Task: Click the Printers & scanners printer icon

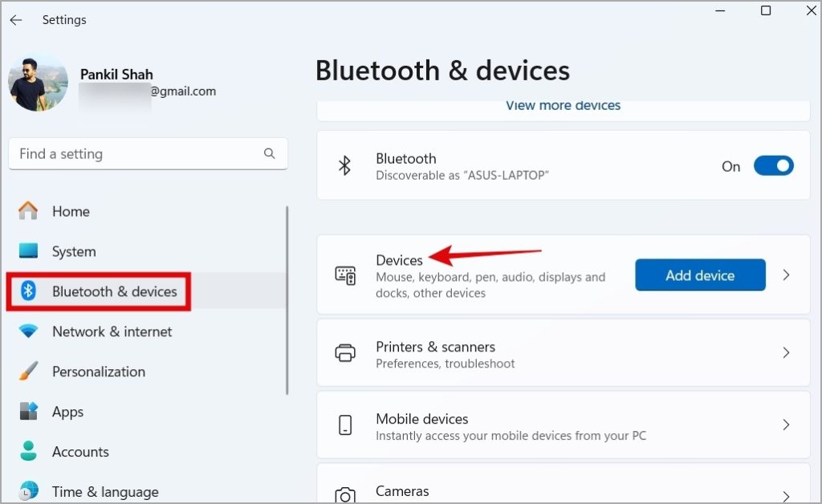Action: point(345,353)
